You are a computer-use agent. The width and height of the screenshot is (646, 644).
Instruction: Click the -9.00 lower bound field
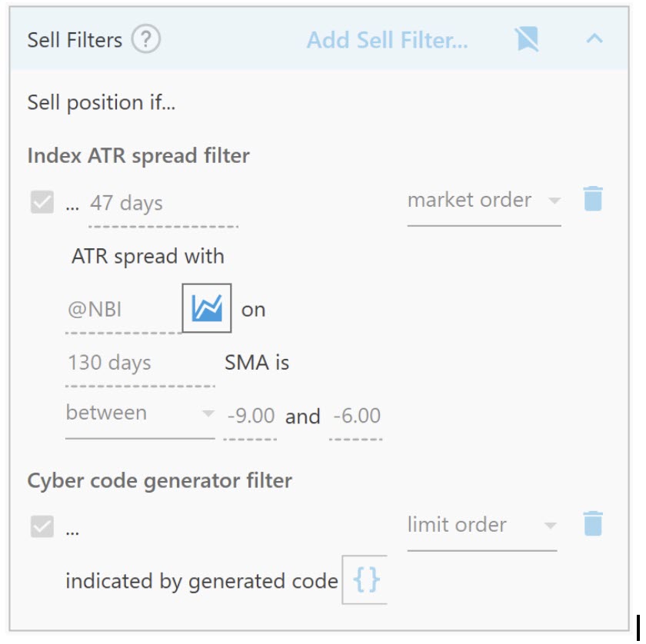(x=251, y=417)
